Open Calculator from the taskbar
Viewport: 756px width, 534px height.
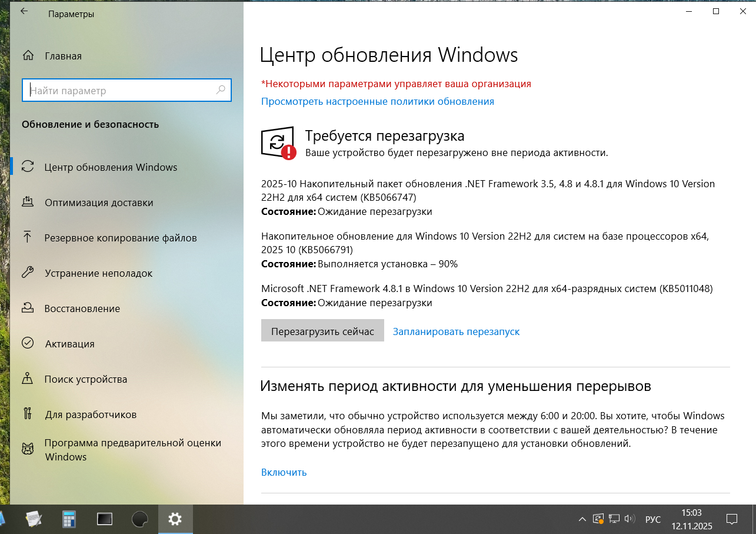pos(69,519)
